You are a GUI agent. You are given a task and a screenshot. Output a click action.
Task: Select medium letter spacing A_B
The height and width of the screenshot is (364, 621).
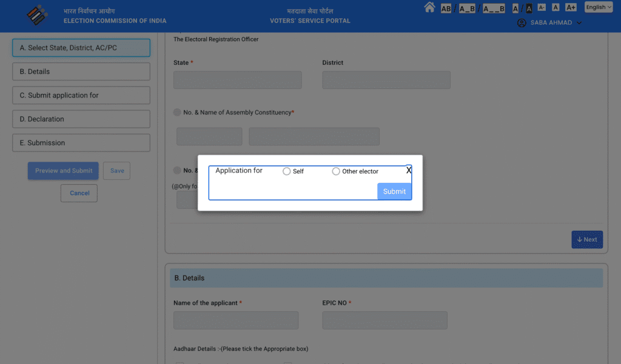tap(467, 8)
